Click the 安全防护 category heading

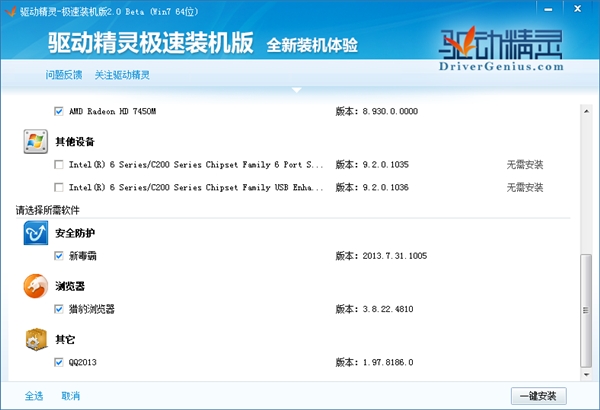click(75, 233)
